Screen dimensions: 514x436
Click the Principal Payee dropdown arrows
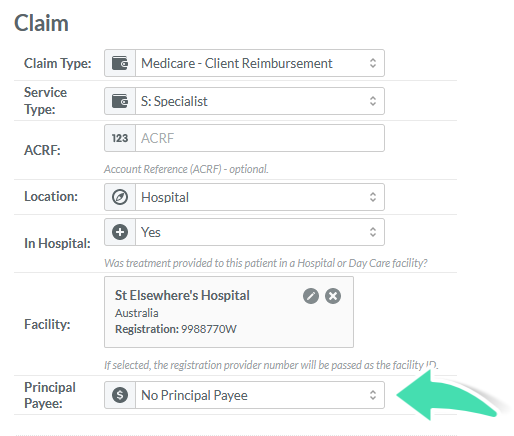tap(373, 395)
